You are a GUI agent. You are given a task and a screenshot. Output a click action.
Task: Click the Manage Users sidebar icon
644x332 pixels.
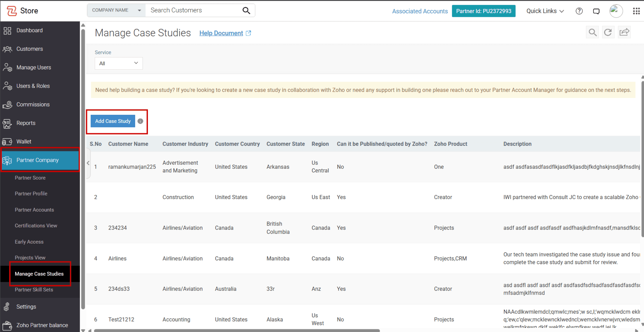point(7,68)
